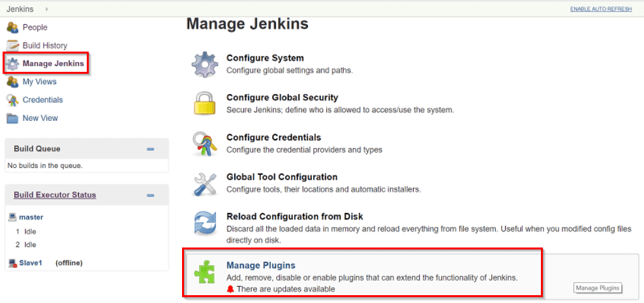Image resolution: width=644 pixels, height=303 pixels.
Task: Open the Jenkins breadcrumb dropdown arrow
Action: 46,9
